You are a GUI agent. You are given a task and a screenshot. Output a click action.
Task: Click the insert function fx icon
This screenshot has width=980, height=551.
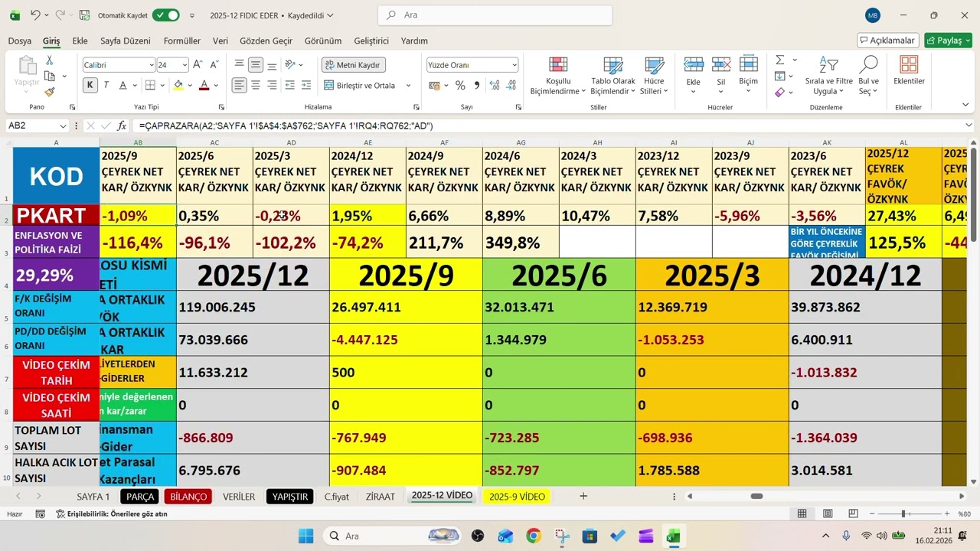coord(122,126)
